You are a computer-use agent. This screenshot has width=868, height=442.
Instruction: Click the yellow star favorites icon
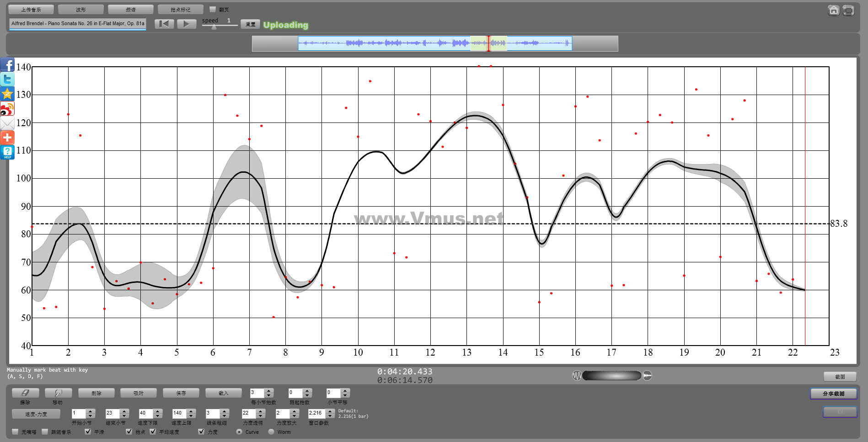[x=7, y=94]
